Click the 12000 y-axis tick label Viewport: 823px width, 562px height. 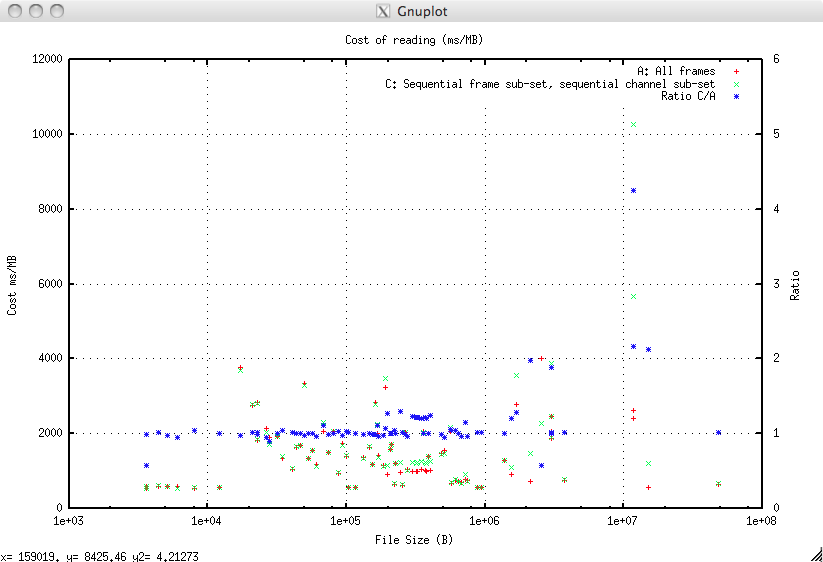coord(47,59)
